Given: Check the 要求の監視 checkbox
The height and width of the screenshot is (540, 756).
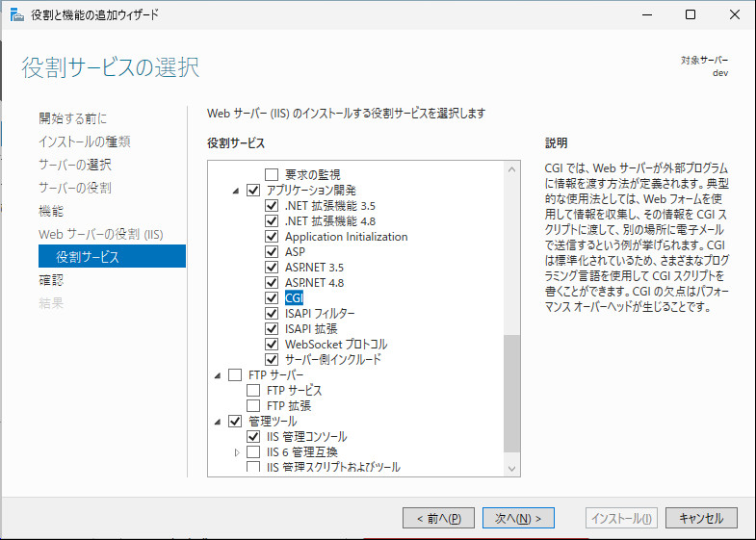Looking at the screenshot, I should pyautogui.click(x=272, y=174).
